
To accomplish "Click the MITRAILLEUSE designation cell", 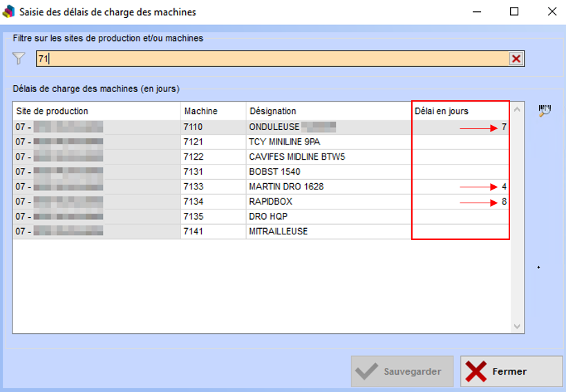I will [279, 232].
